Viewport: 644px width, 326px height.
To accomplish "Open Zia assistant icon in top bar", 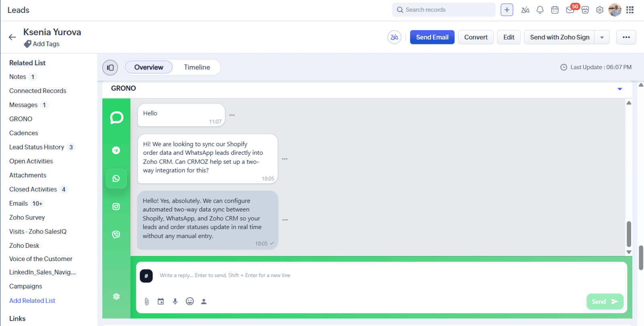I will tap(525, 10).
